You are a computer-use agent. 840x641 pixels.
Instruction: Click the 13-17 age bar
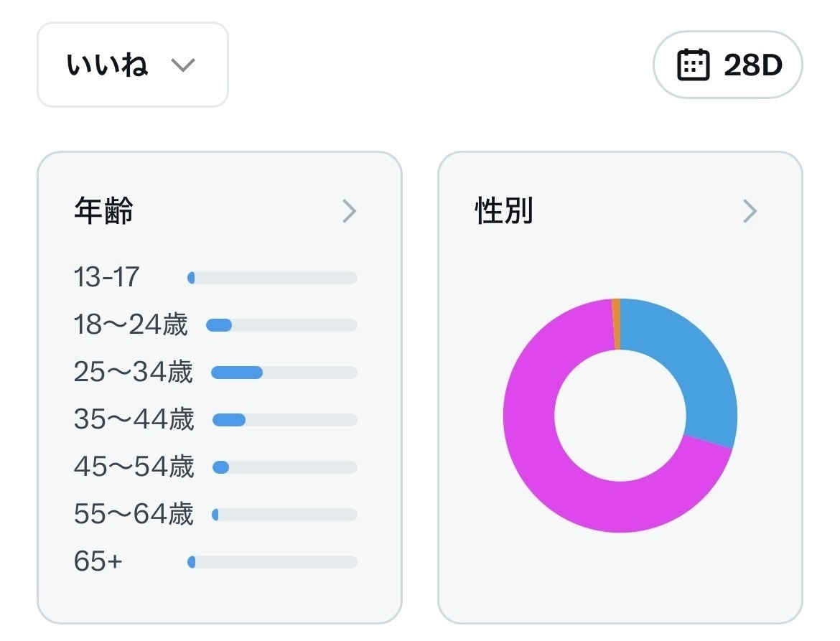(x=272, y=278)
